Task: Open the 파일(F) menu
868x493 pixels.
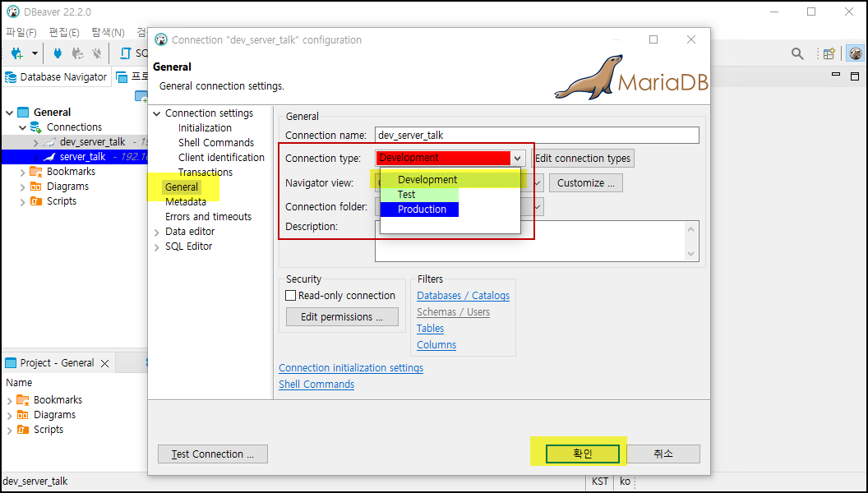Action: click(x=21, y=32)
